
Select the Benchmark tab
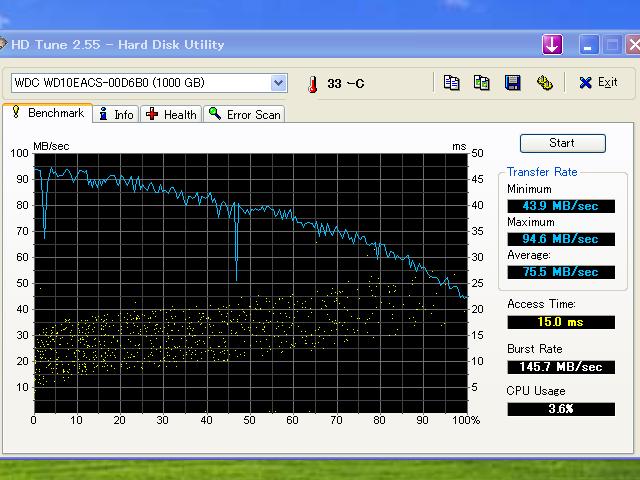(x=48, y=113)
